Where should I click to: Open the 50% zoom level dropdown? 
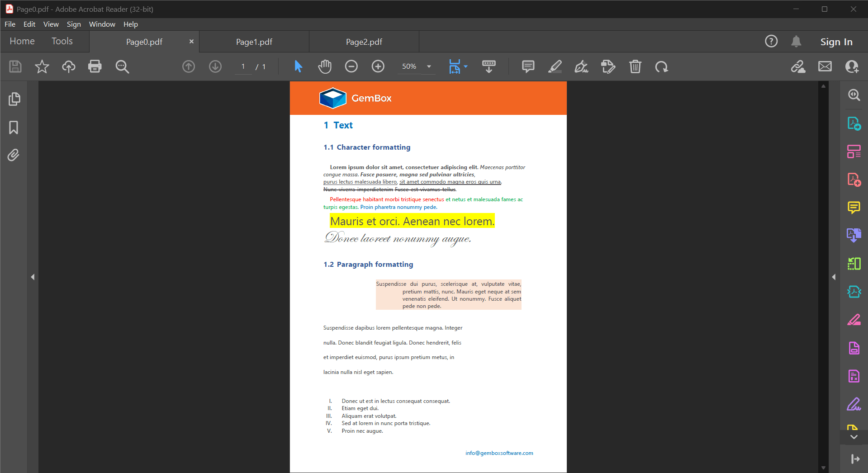tap(429, 66)
